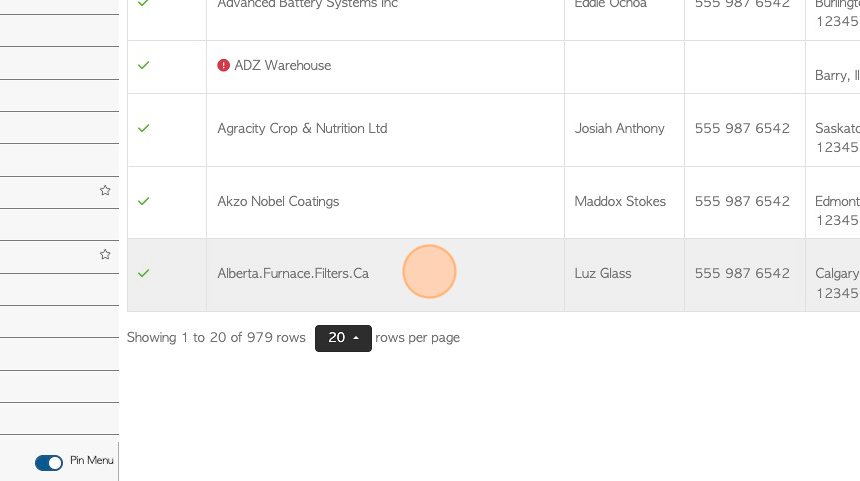Click the Pin Menu label text
This screenshot has width=860, height=481.
pos(92,460)
